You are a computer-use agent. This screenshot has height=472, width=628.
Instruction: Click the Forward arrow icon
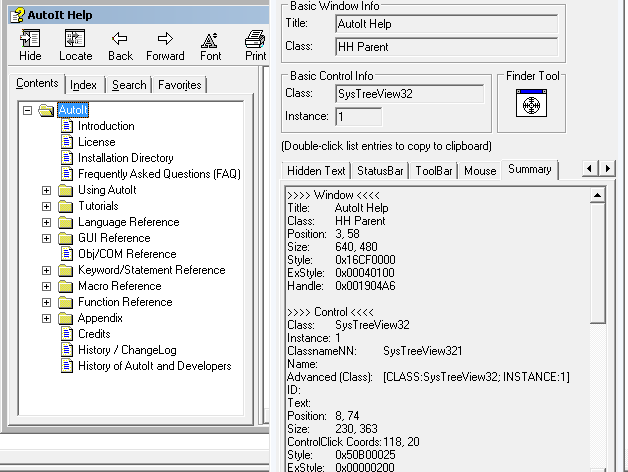click(165, 39)
